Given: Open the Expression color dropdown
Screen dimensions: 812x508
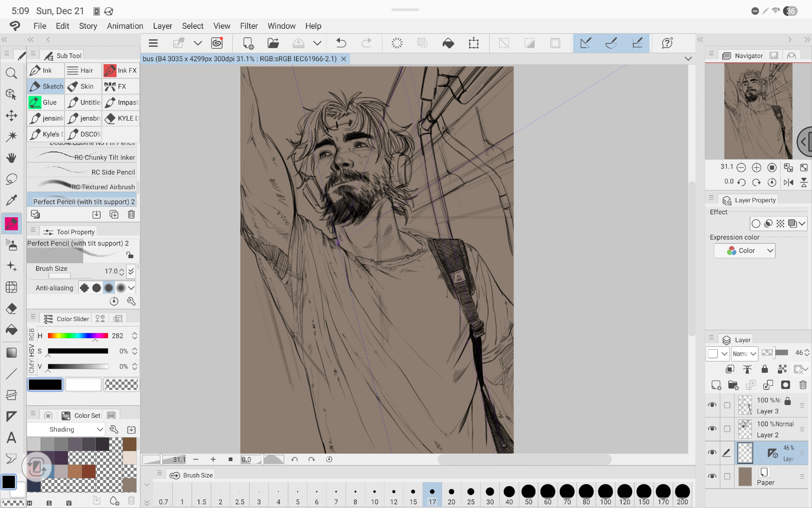Looking at the screenshot, I should click(x=745, y=251).
